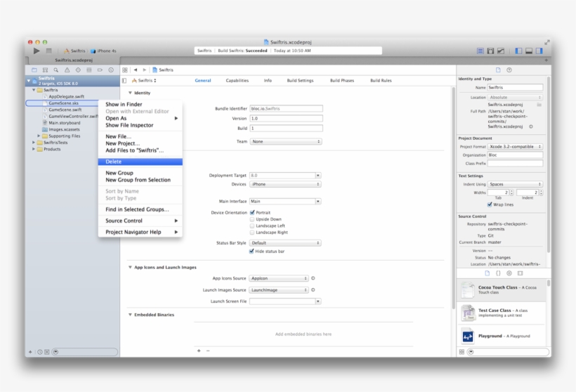Stop the running build
Screen dimensions: 576x392
tap(48, 51)
